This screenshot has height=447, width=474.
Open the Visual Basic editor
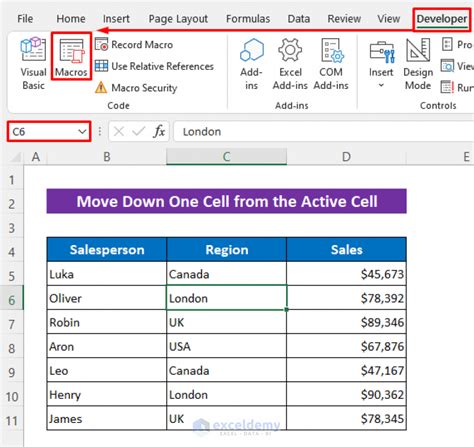point(33,63)
